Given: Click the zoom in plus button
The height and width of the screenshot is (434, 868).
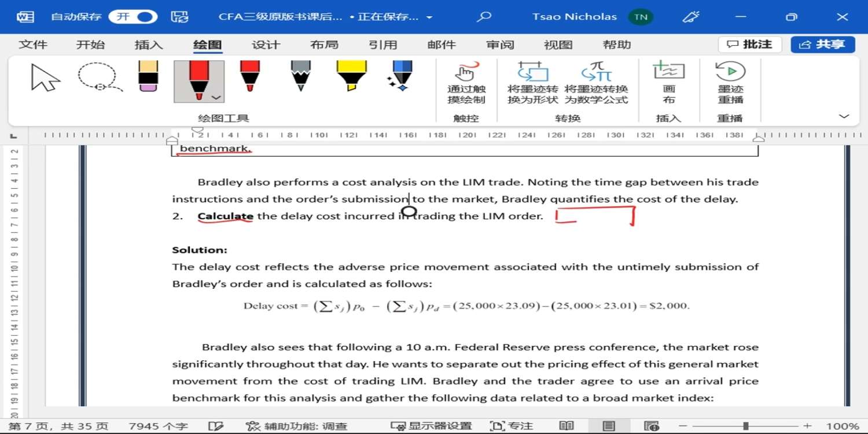Looking at the screenshot, I should (808, 426).
